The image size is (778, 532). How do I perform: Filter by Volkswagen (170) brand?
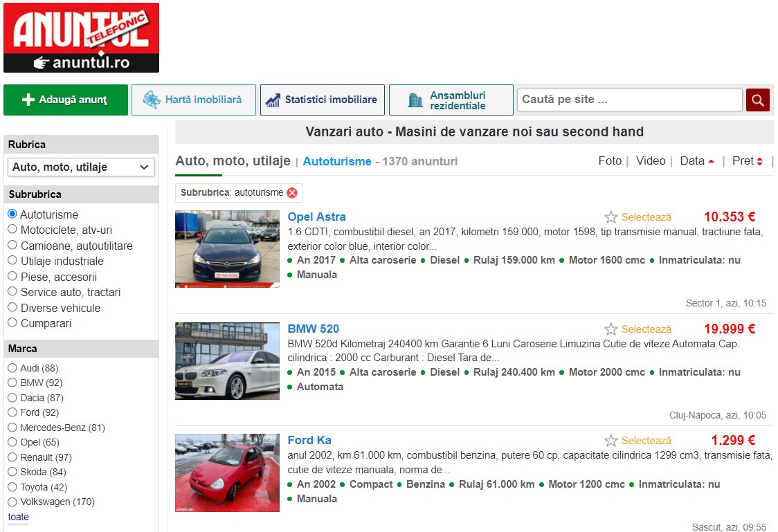click(x=12, y=502)
